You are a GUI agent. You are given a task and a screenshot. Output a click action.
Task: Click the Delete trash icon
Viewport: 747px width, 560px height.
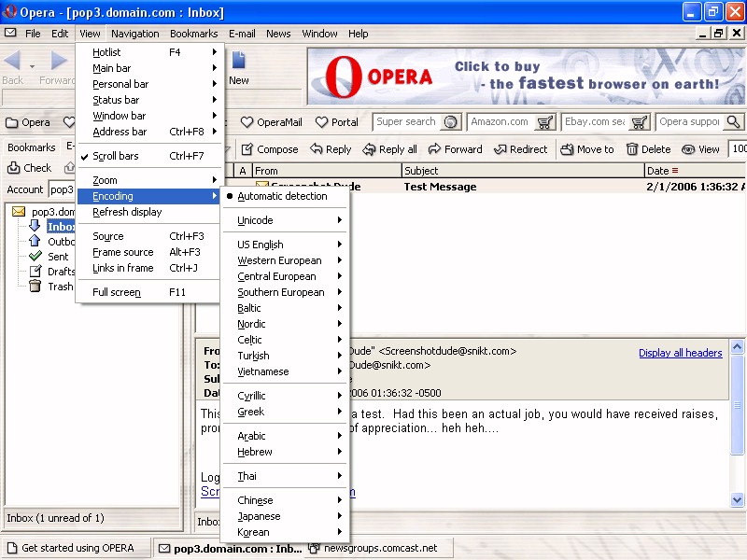tap(632, 149)
